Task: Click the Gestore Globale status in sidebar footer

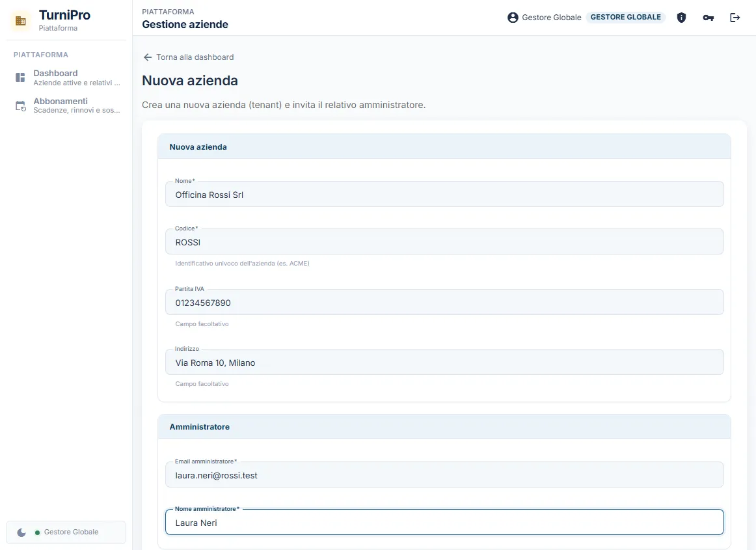Action: pyautogui.click(x=72, y=532)
